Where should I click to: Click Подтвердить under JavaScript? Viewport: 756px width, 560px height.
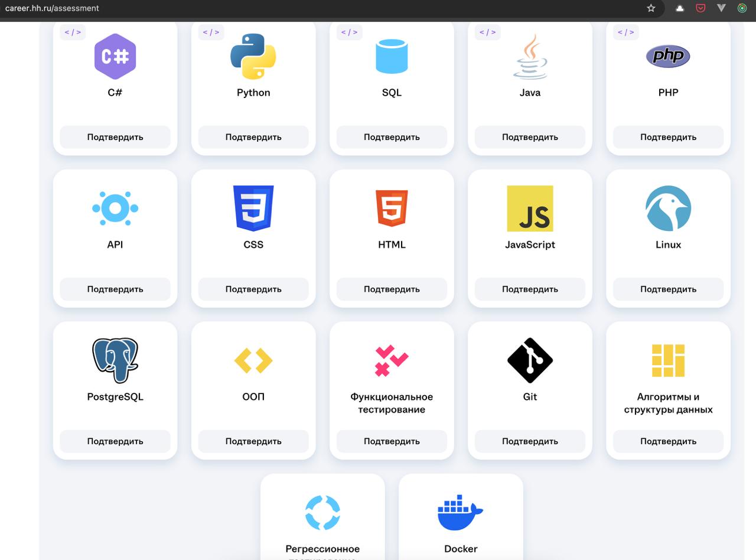[x=530, y=289]
